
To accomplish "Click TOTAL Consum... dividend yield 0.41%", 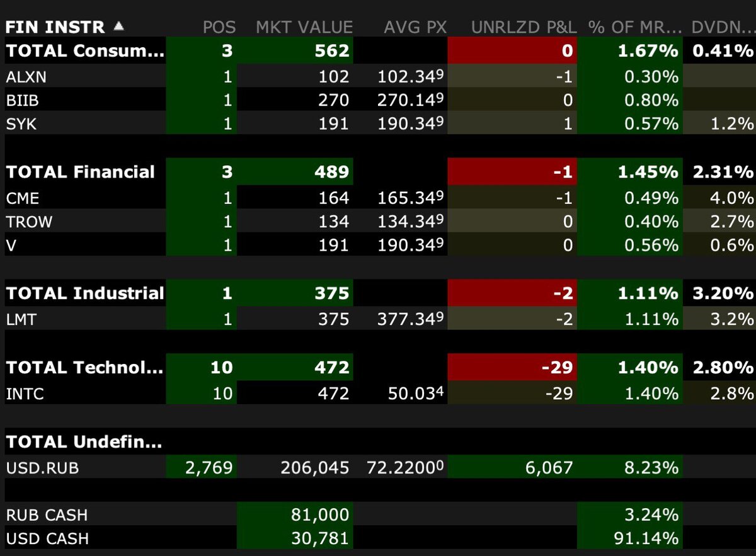I will [723, 51].
